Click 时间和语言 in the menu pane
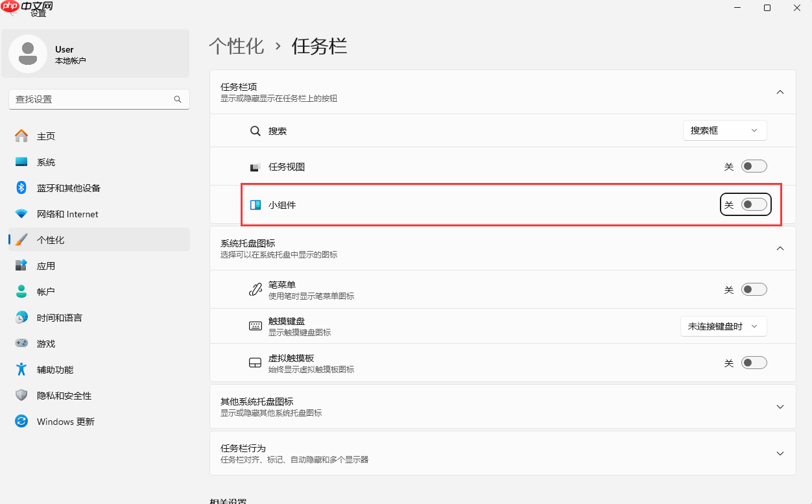 tap(58, 317)
